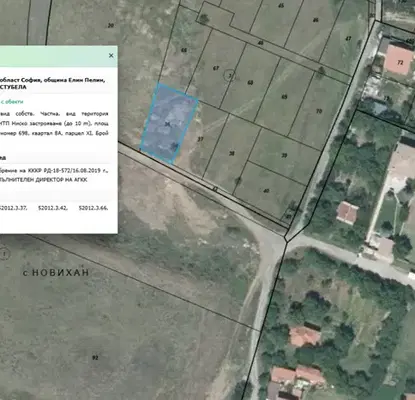Click neighbor parcel ID 52012.3.42 in popup
The height and width of the screenshot is (400, 415).
point(53,208)
